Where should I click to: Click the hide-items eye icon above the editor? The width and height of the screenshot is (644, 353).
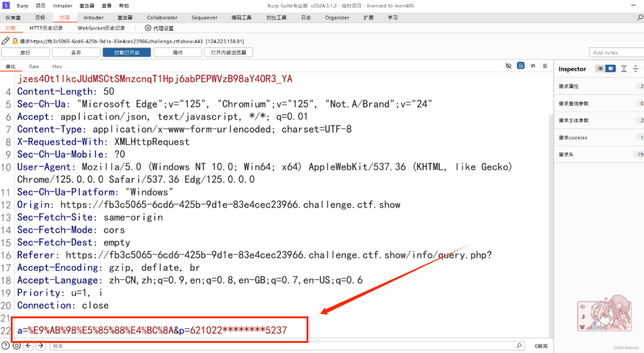508,66
